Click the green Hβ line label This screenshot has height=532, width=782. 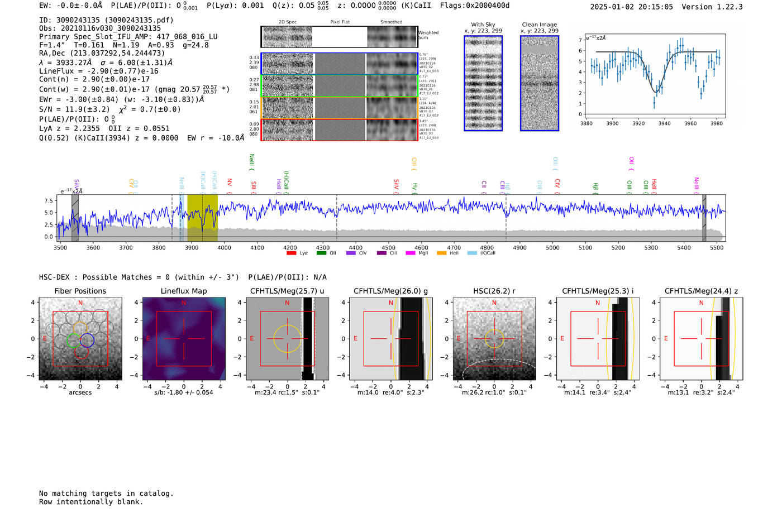[x=595, y=188]
